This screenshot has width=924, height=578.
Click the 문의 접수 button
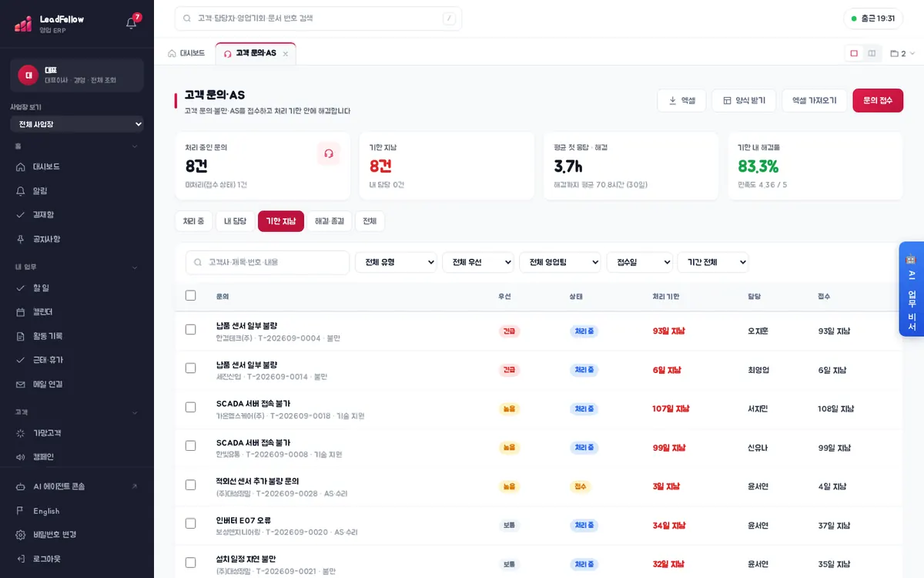tap(878, 100)
